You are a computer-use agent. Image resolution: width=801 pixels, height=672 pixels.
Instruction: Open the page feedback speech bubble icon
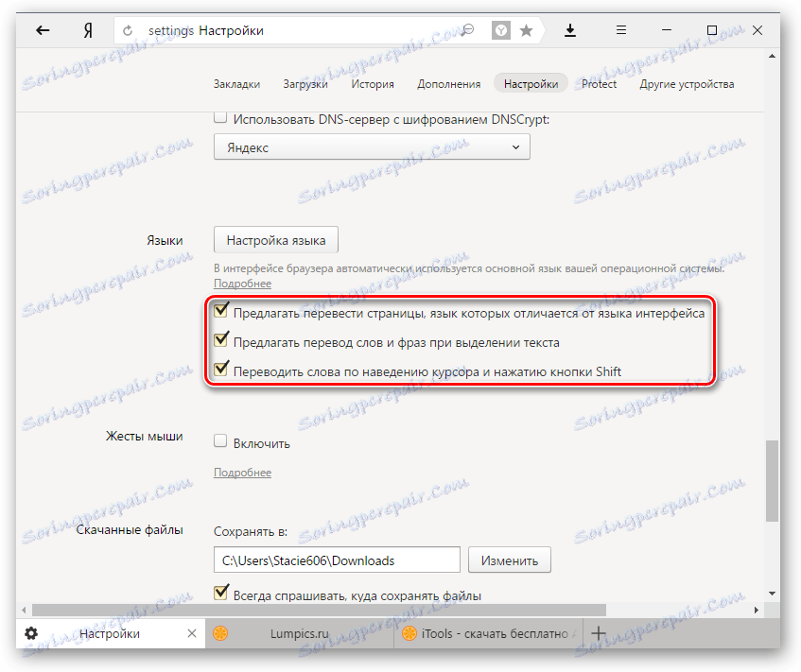pyautogui.click(x=467, y=30)
